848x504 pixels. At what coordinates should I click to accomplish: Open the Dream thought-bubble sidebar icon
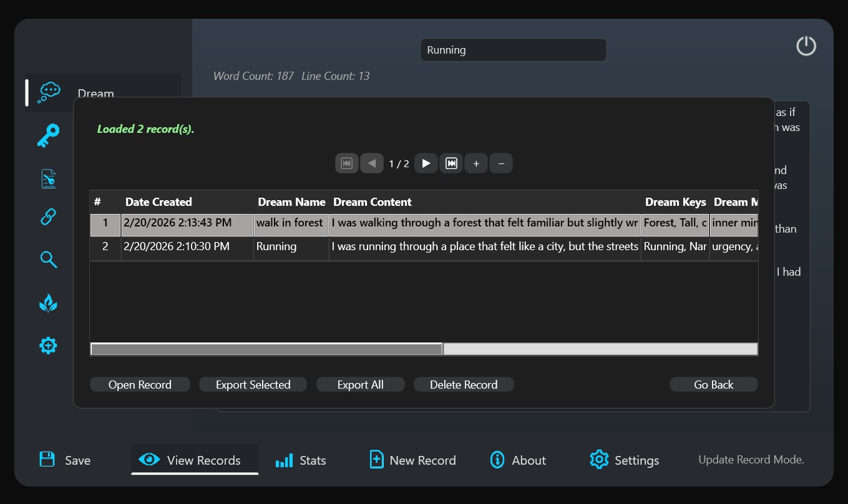49,92
